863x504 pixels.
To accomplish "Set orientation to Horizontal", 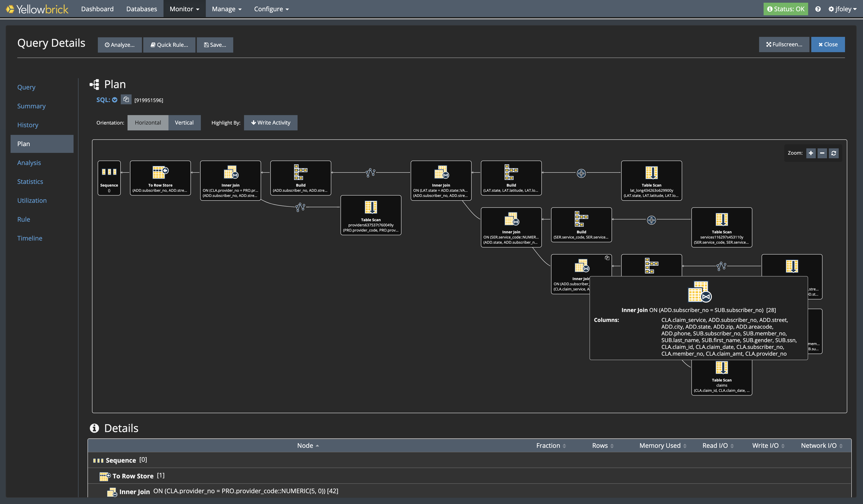I will tap(148, 123).
